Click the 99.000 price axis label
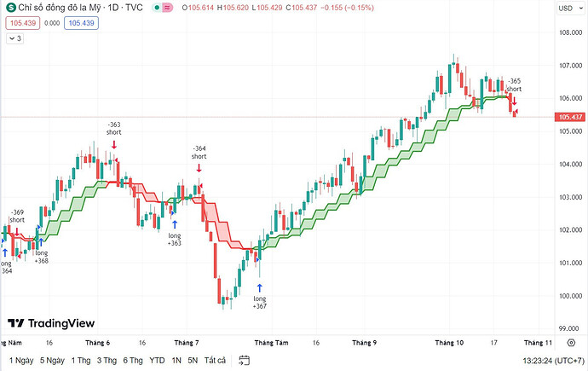588x371 pixels. pos(570,328)
